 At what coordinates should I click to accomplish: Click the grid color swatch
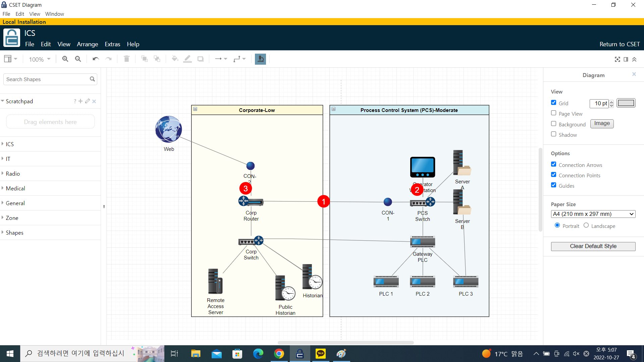626,103
